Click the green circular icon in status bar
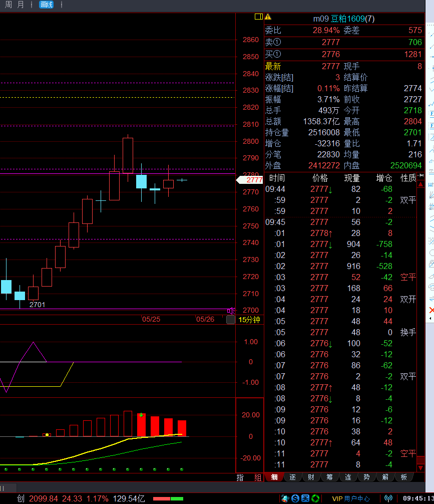Image resolution: width=434 pixels, height=504 pixels. pos(315,498)
